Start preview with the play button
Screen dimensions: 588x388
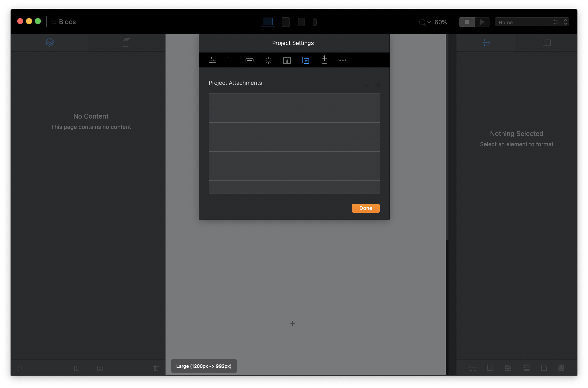point(482,22)
